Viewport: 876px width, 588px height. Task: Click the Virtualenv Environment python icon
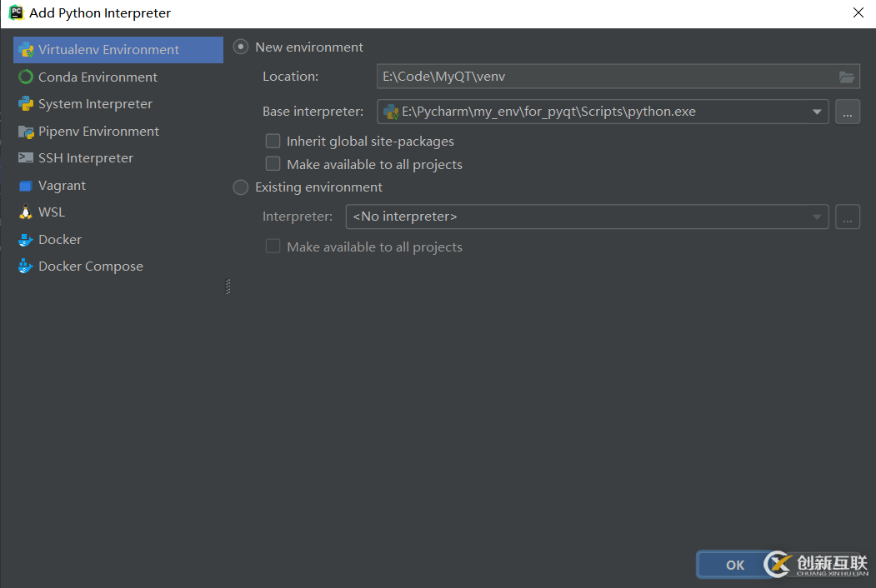pyautogui.click(x=26, y=50)
